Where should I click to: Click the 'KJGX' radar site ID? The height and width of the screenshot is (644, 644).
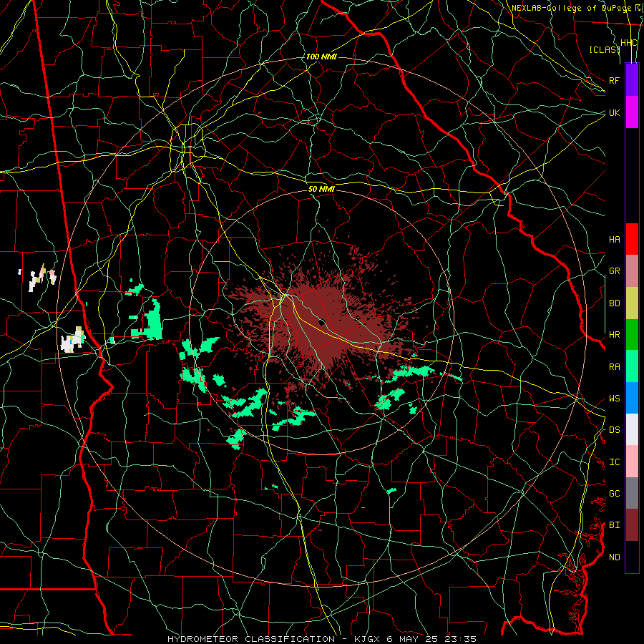pyautogui.click(x=367, y=639)
